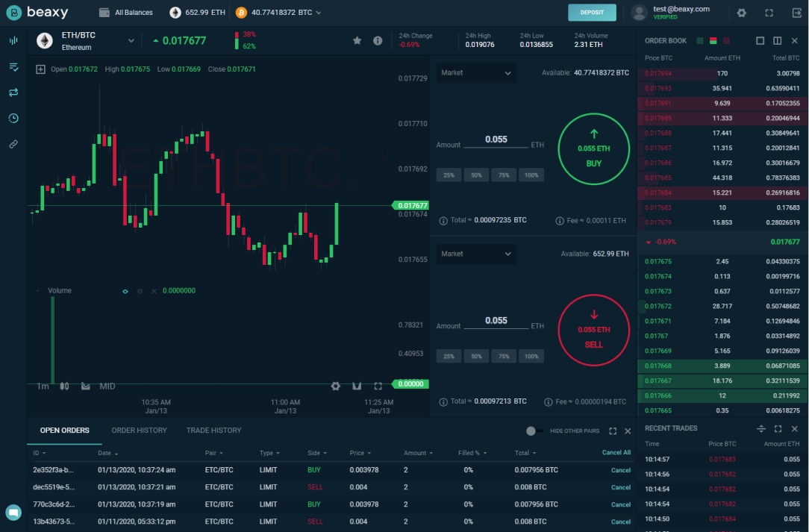Select candlestick chart type icon

(x=64, y=386)
